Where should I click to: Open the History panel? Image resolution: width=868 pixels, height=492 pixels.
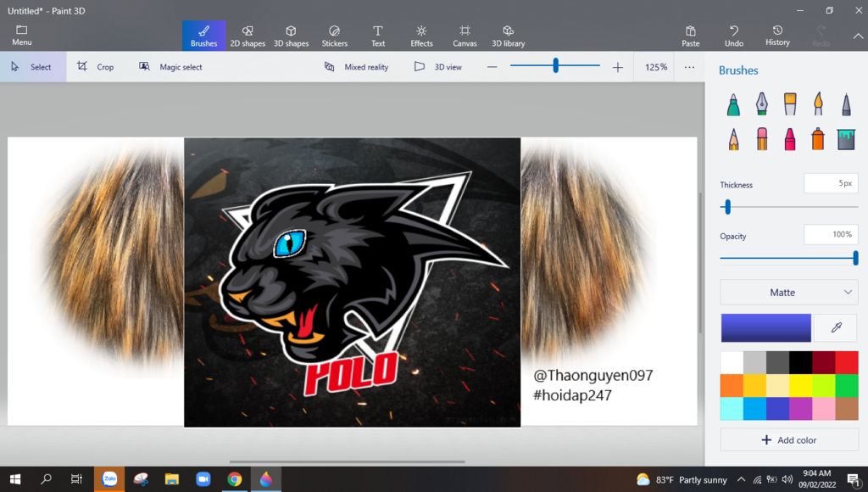777,36
